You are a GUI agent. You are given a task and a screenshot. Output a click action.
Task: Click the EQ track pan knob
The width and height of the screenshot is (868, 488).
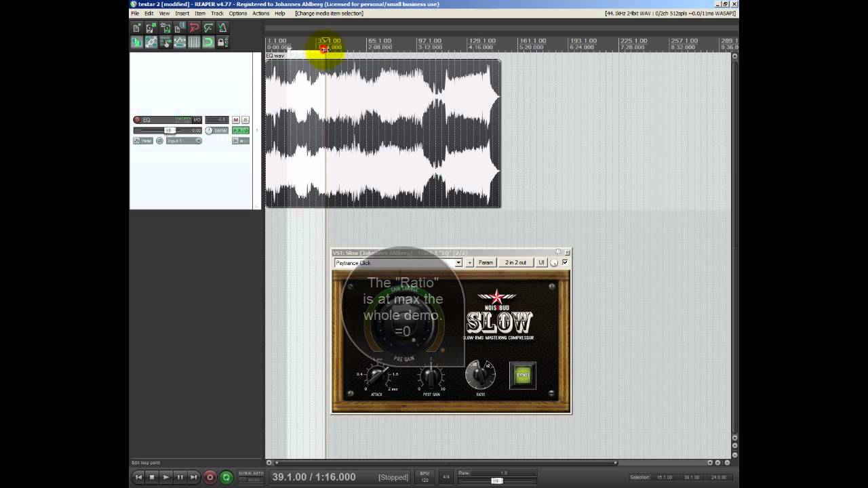(209, 130)
